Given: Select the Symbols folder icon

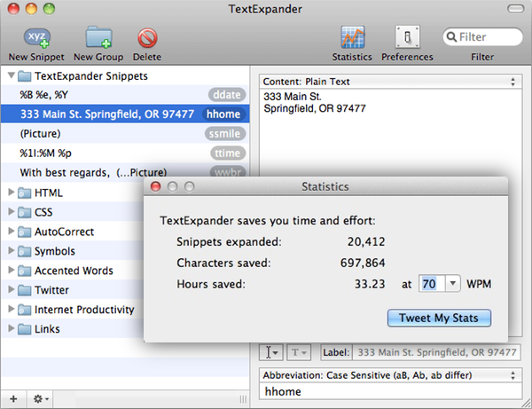Looking at the screenshot, I should click(25, 251).
